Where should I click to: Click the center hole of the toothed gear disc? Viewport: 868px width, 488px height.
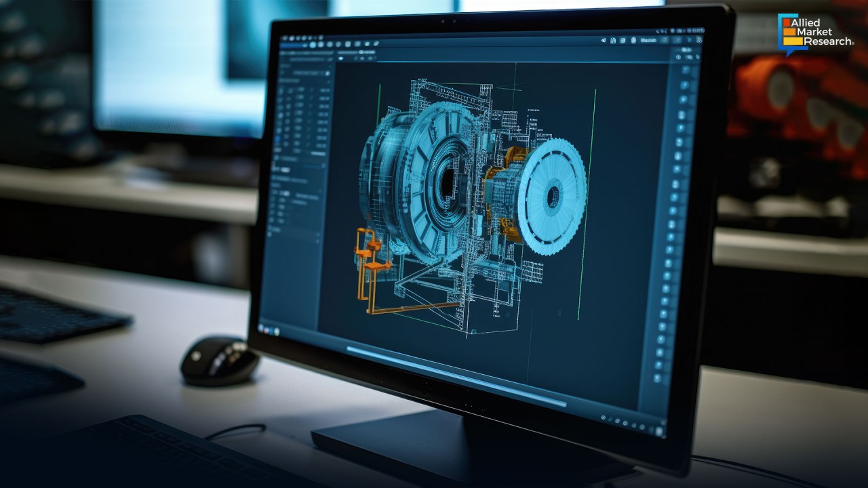553,197
